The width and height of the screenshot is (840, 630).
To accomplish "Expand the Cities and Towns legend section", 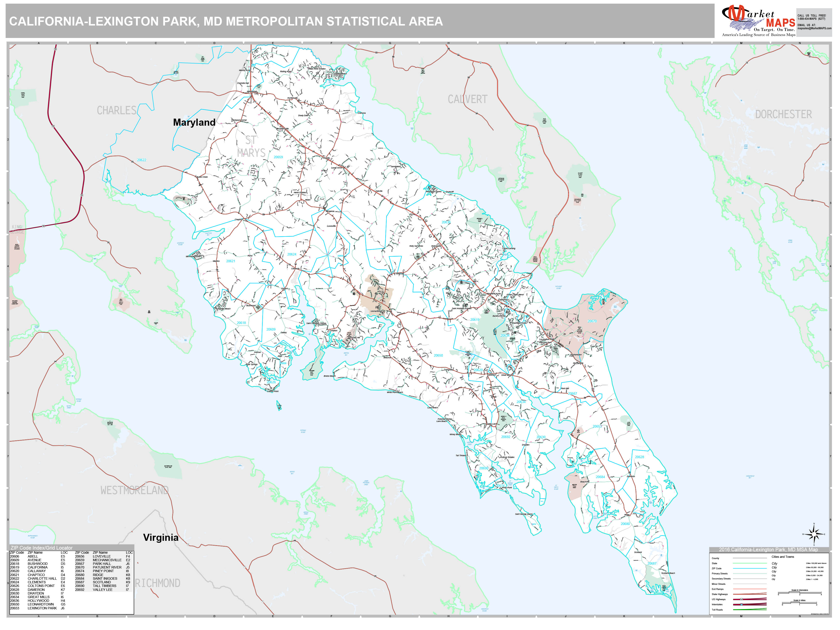I will coord(783,557).
